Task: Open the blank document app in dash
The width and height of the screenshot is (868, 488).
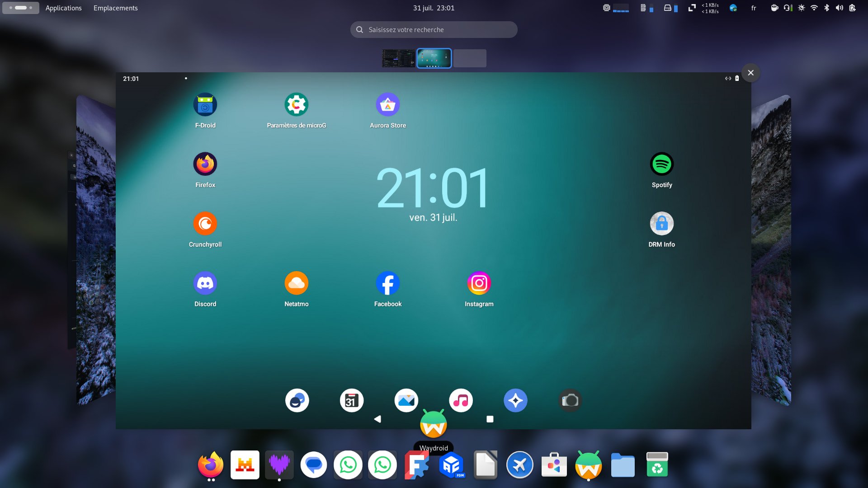Action: (x=486, y=465)
